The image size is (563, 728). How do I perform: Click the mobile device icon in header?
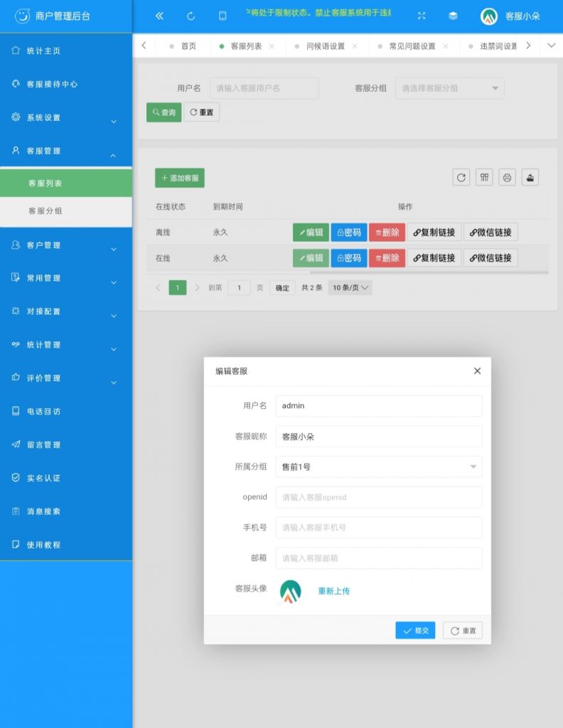(222, 16)
